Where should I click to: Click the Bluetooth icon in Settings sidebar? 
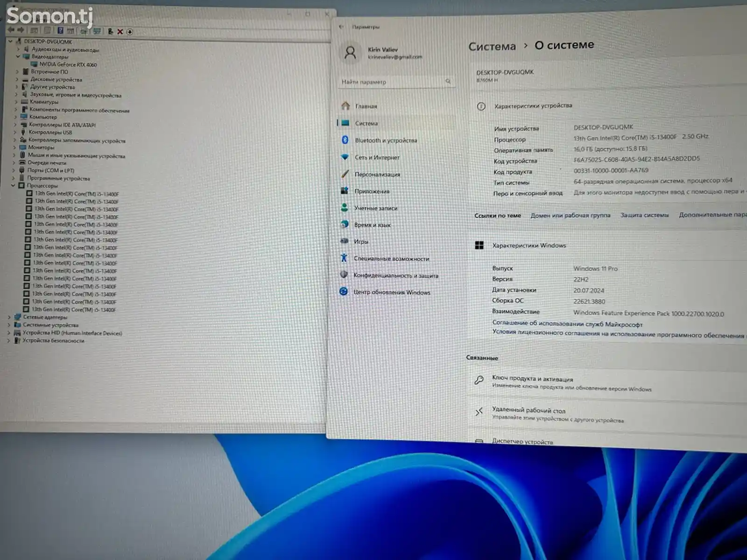pos(345,140)
